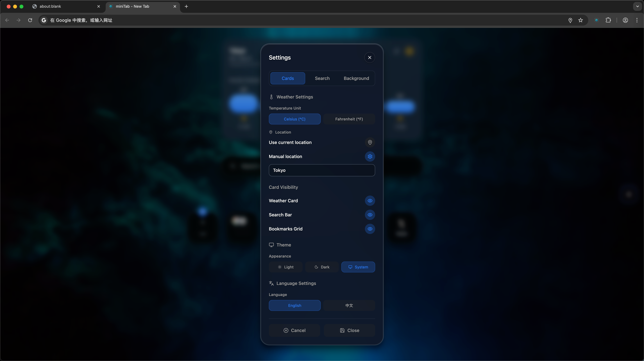Click the address bar location permission icon
The image size is (644, 361).
[570, 20]
